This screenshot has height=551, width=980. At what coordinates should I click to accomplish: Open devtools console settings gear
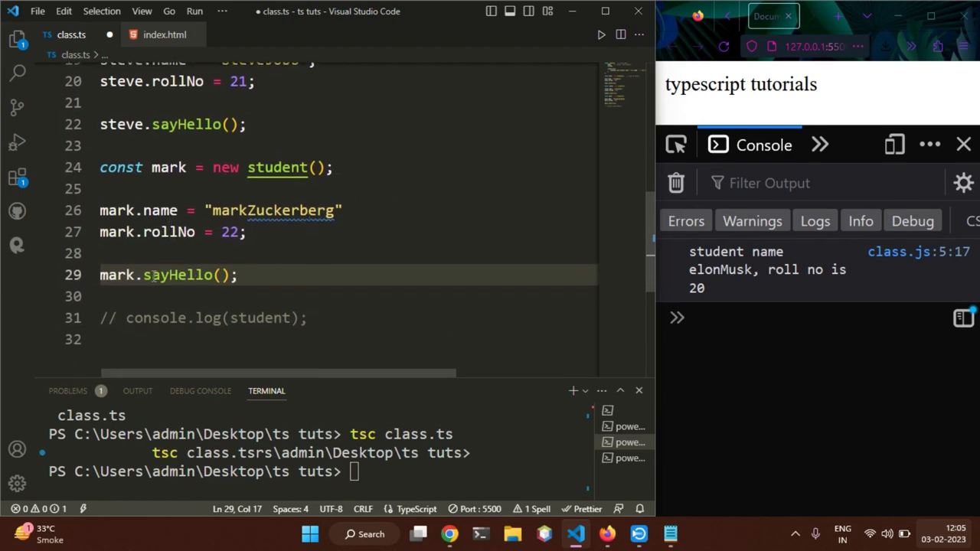[963, 183]
